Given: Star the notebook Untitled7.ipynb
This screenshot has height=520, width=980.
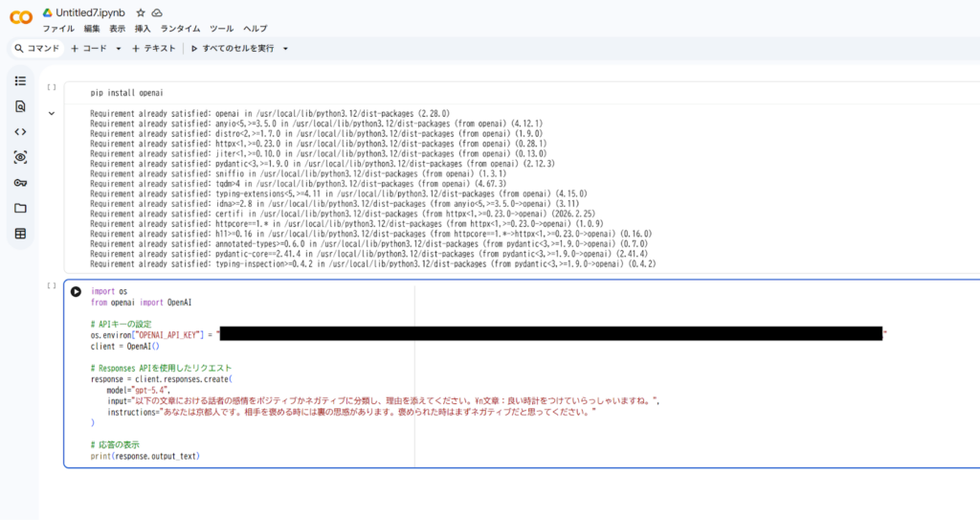Looking at the screenshot, I should tap(141, 12).
